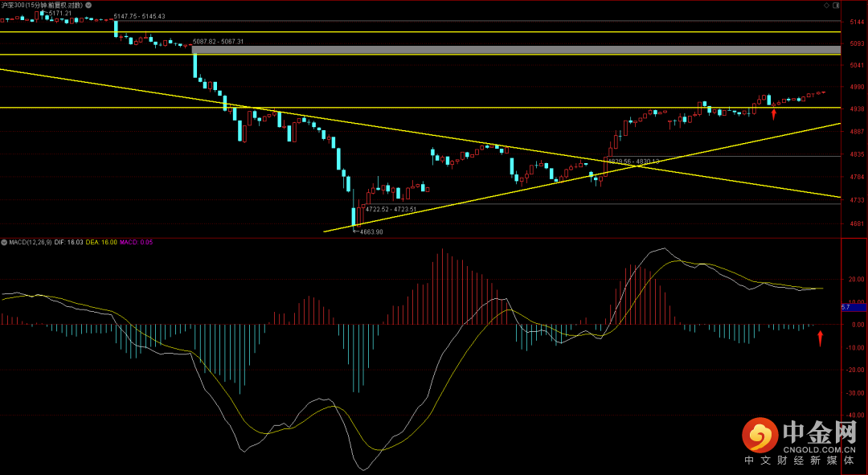Click the 5171.21 high price label

(x=60, y=14)
